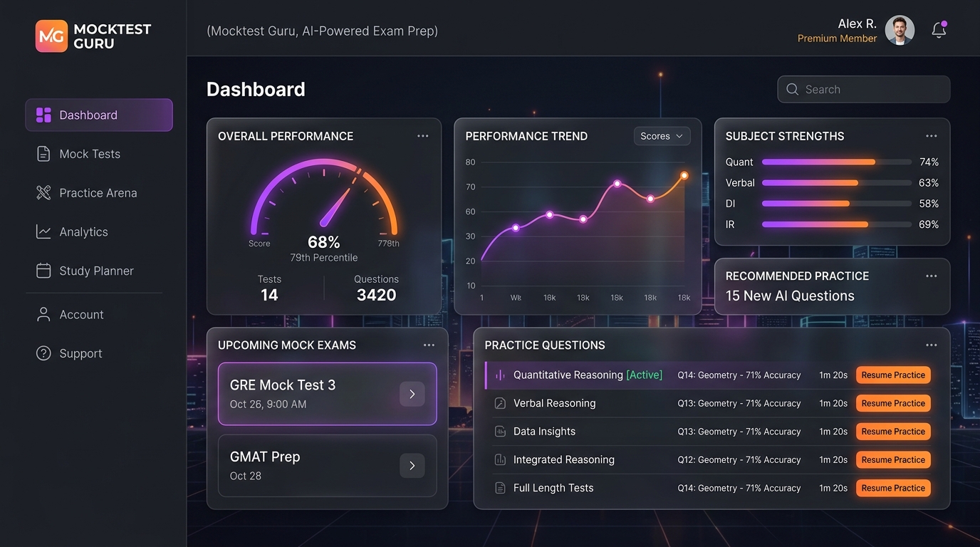Resume Practice for Integrated Reasoning
Screen dimensions: 980x547
(x=893, y=460)
